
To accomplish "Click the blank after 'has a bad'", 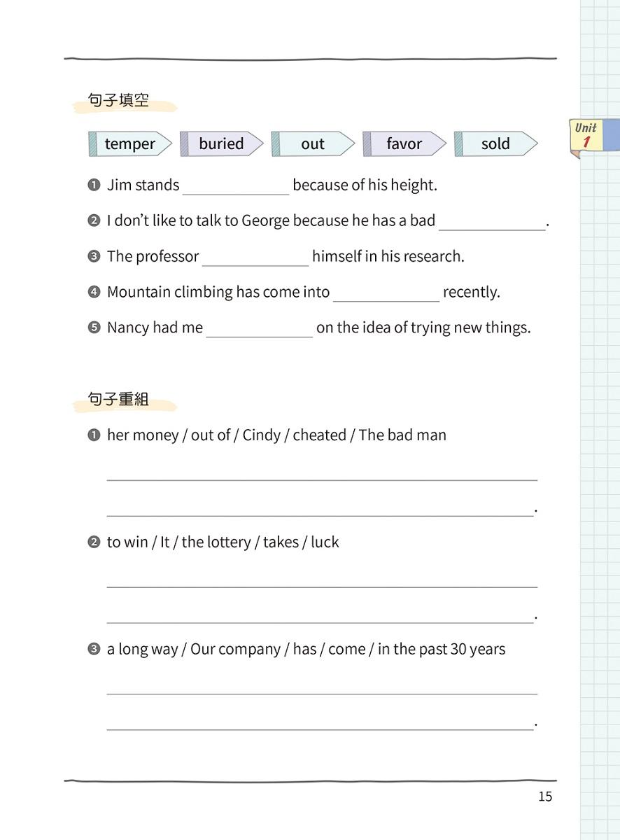I will [492, 222].
